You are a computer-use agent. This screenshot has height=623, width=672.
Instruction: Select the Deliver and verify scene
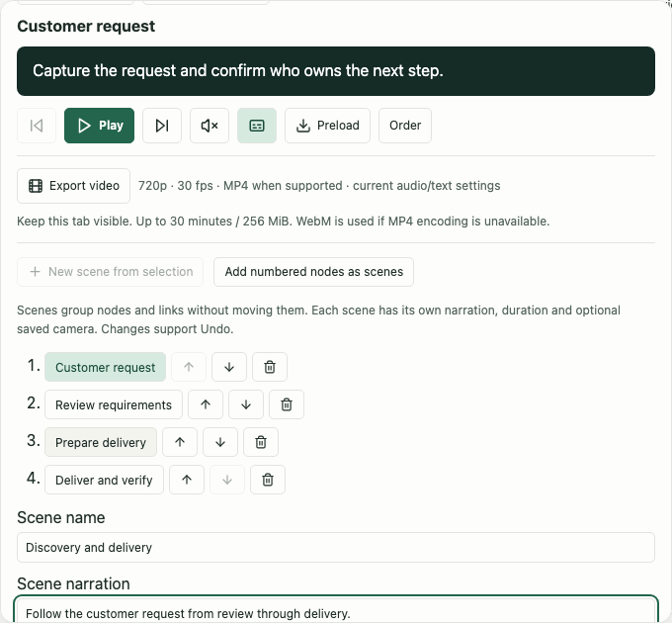[x=104, y=480]
